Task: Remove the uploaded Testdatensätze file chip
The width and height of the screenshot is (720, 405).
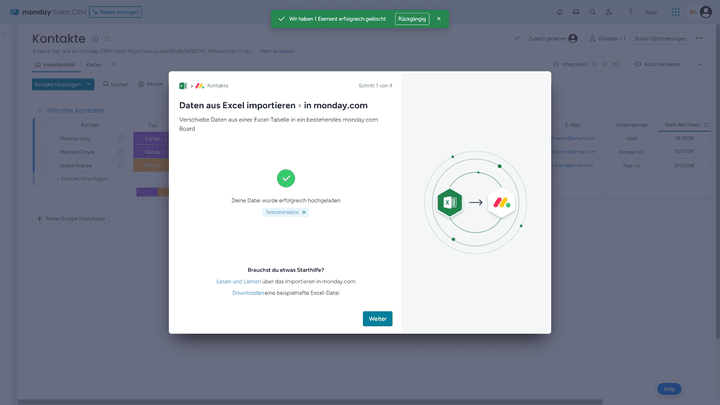Action: pyautogui.click(x=304, y=212)
